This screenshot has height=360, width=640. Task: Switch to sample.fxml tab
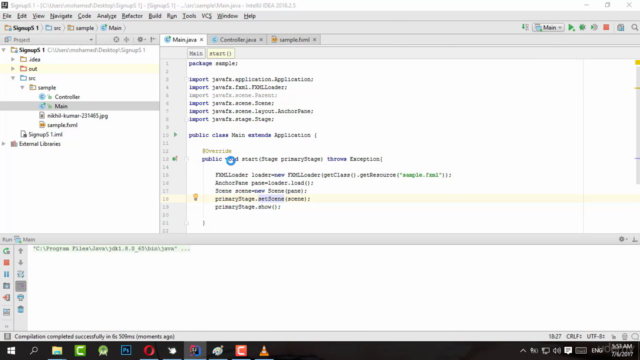pyautogui.click(x=294, y=40)
